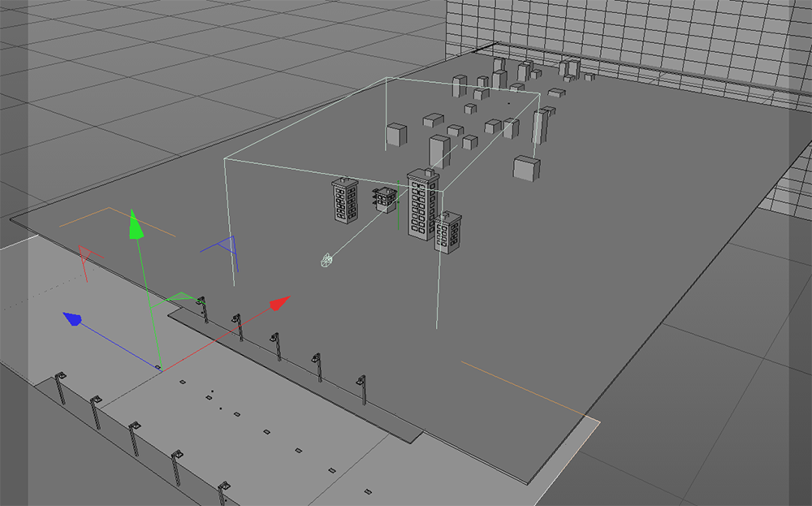The height and width of the screenshot is (506, 812).
Task: Select the leftmost windowed building model
Action: click(x=345, y=201)
